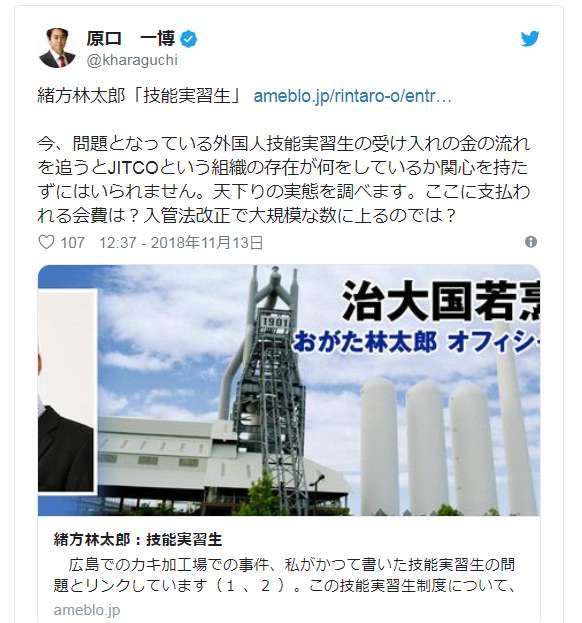Click the 治大国若烹 banner headline

(x=440, y=302)
